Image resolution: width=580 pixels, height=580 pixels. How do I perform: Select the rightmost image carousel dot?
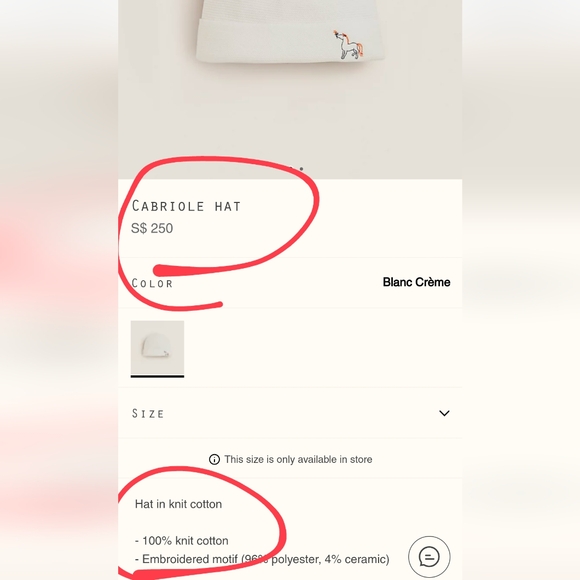pos(301,169)
